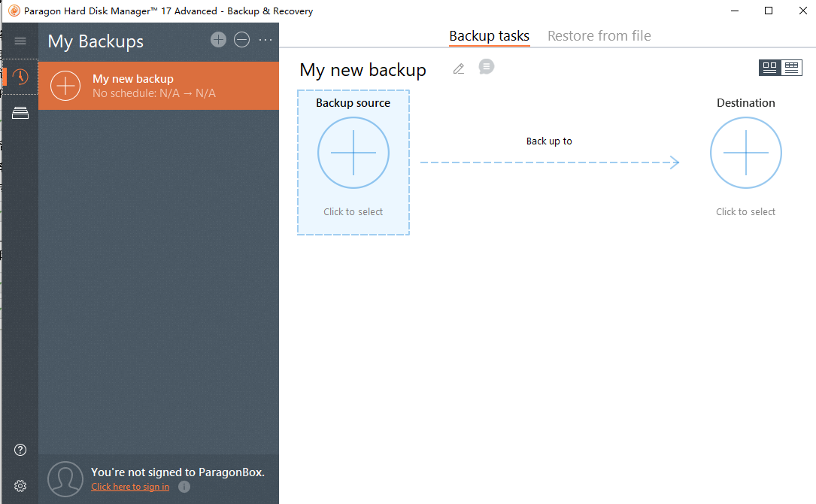Rename backup using the pencil icon
Viewport: 816px width, 504px height.
[x=459, y=68]
